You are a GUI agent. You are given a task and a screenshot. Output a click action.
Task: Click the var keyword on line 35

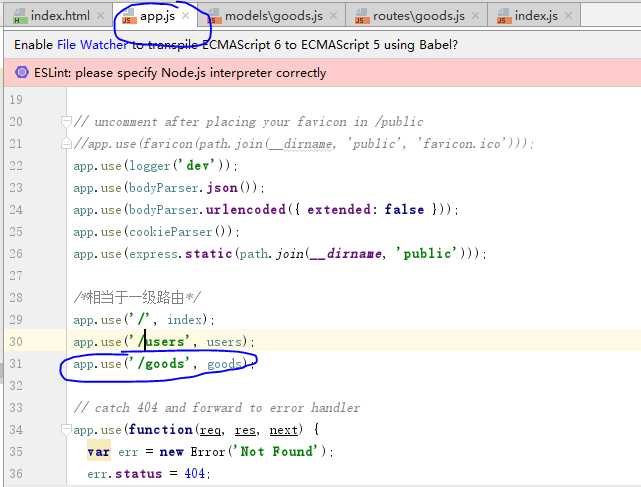pos(99,452)
